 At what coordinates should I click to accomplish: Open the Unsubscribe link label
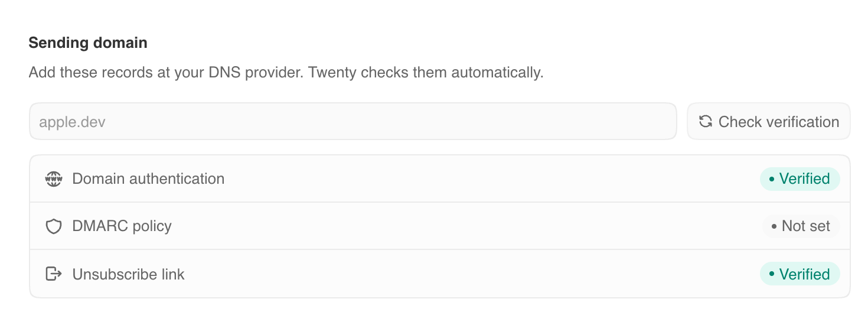[x=128, y=274]
